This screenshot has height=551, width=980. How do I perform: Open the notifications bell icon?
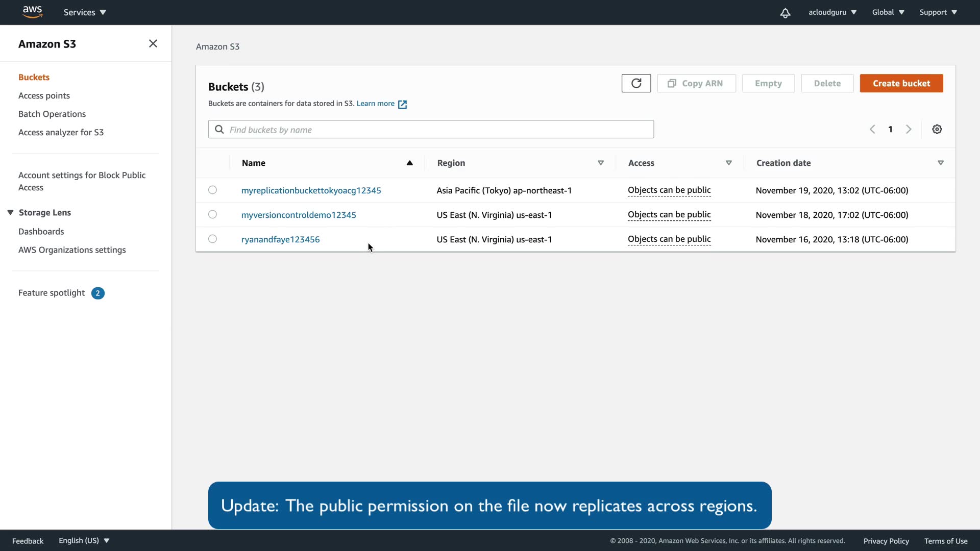click(785, 13)
